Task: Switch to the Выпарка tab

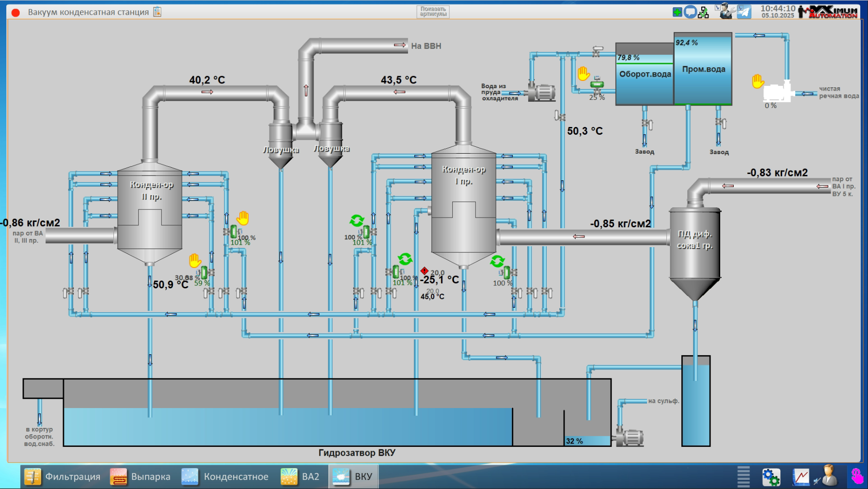Action: pyautogui.click(x=141, y=476)
